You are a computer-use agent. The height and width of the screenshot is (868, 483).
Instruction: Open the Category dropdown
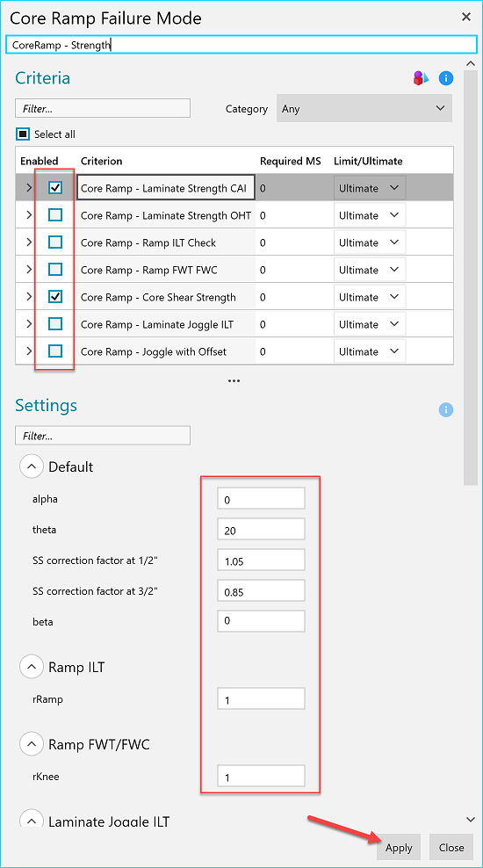364,109
